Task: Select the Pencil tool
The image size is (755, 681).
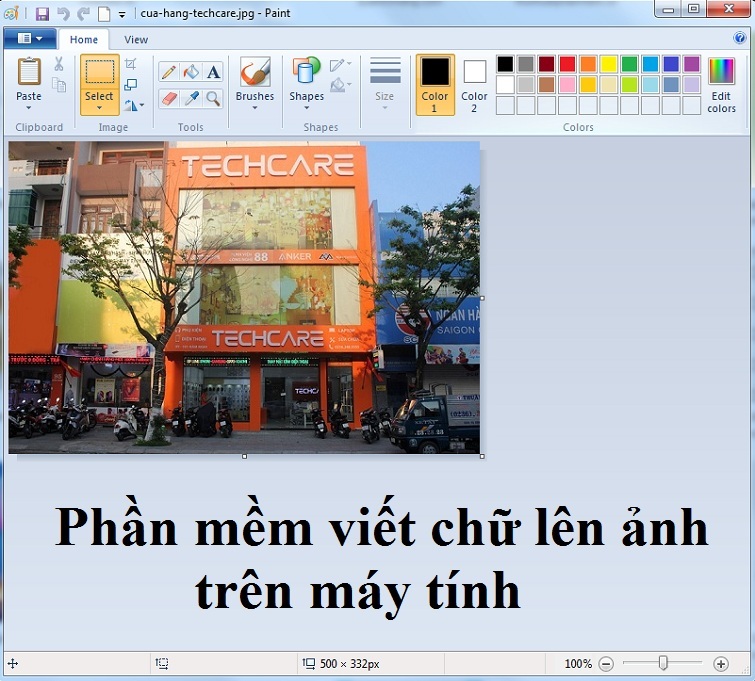Action: (169, 72)
